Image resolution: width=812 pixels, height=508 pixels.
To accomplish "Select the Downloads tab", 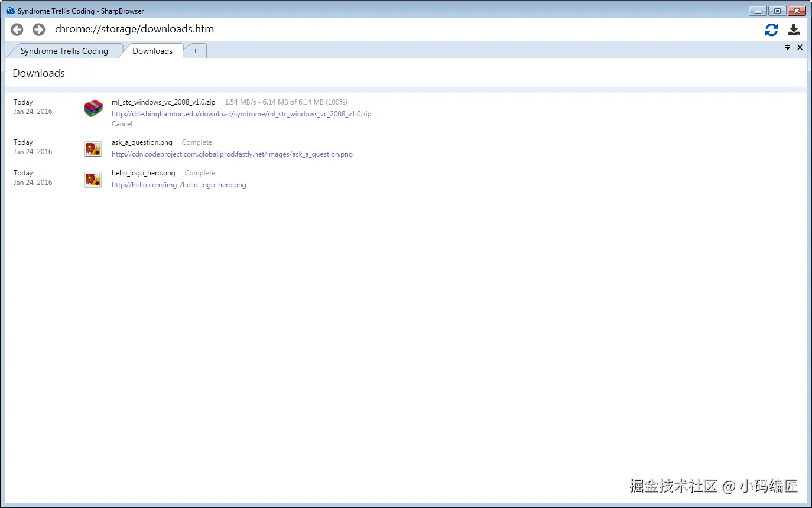I will pyautogui.click(x=152, y=51).
